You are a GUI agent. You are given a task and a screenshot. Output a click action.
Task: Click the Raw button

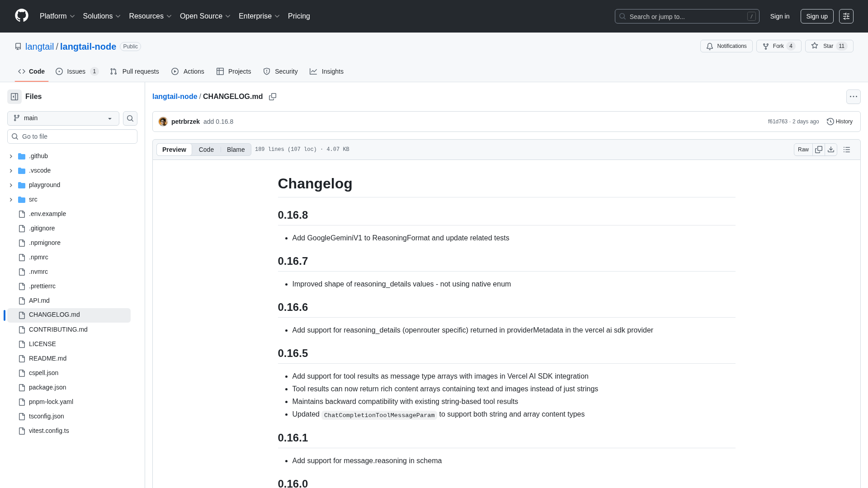click(x=803, y=150)
